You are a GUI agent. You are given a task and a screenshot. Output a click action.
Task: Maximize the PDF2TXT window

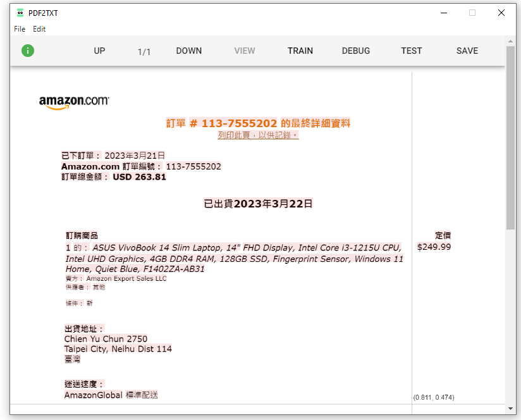coord(472,13)
